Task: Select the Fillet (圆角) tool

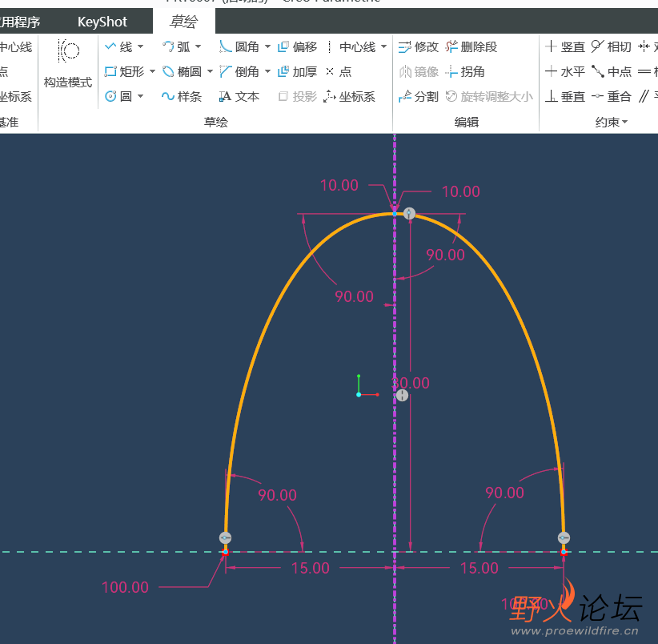Action: (239, 47)
